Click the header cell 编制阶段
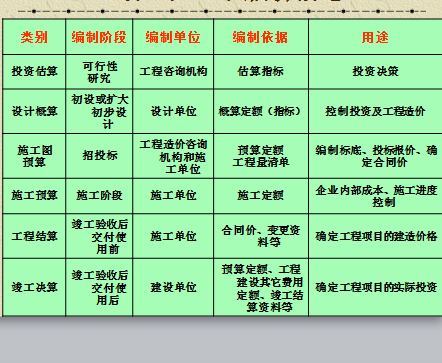The width and height of the screenshot is (442, 363). 99,37
